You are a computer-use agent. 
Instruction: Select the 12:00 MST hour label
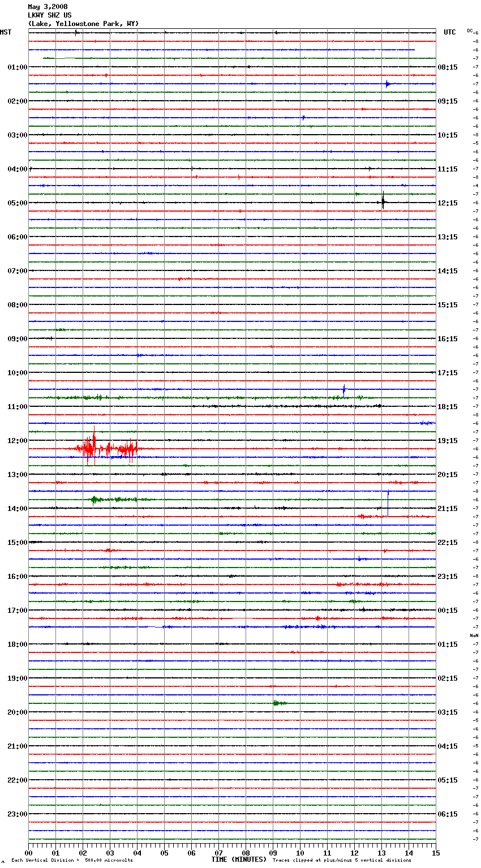18,441
